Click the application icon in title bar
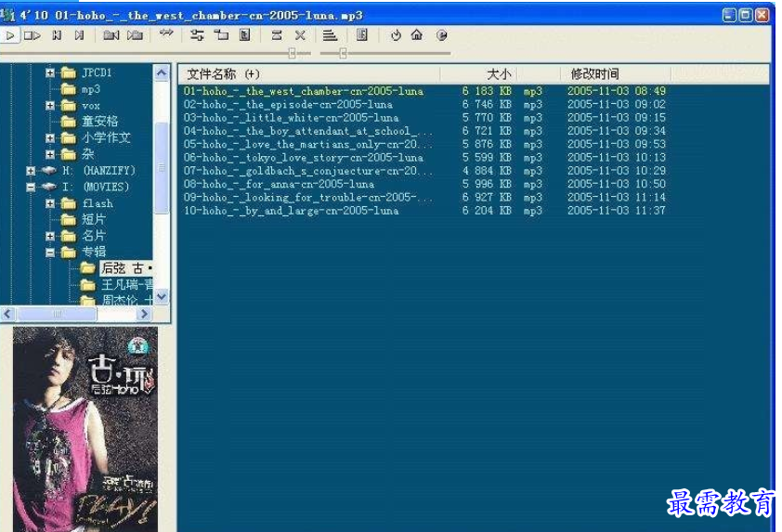Viewport: 782px width, 532px height. point(7,15)
